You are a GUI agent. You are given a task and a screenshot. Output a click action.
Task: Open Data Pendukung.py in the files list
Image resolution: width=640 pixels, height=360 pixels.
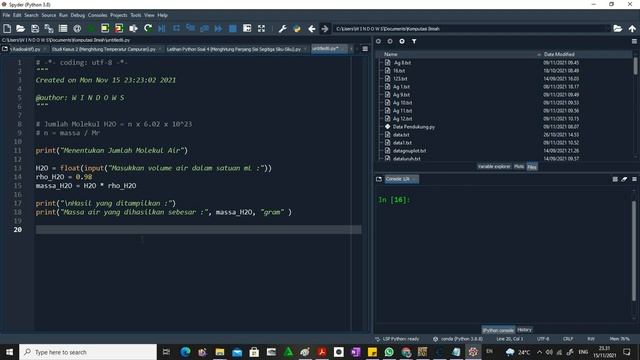[414, 127]
